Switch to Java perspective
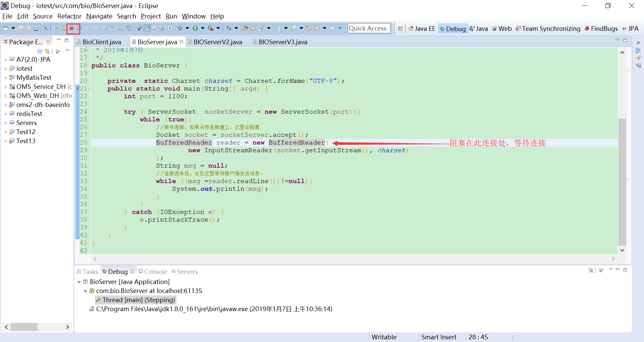 coord(479,28)
